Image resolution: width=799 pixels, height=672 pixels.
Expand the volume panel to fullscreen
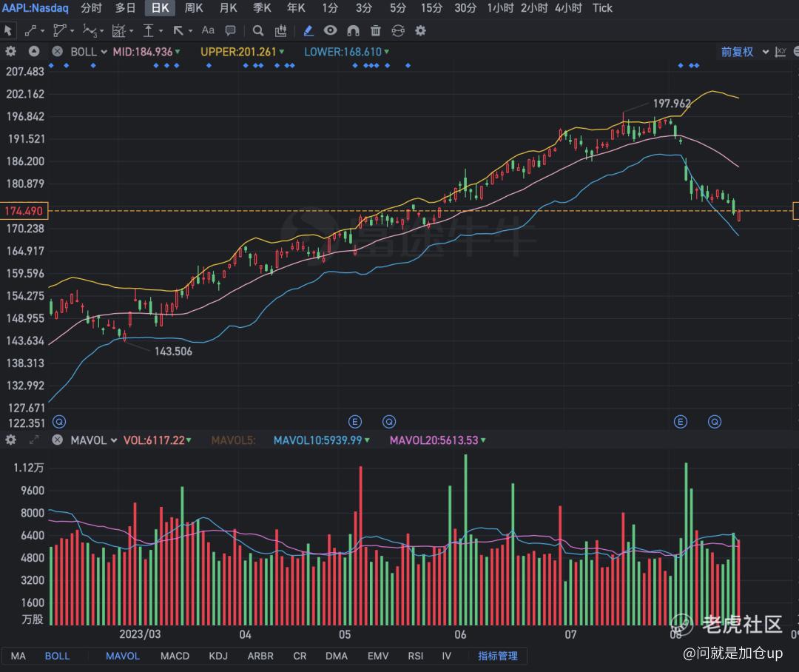[34, 440]
